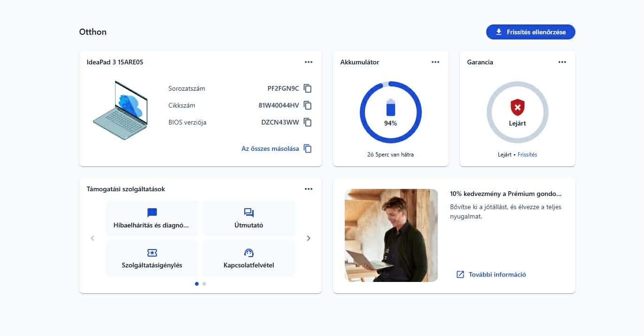Open Hibaelhárítás és diagnosztika tile
644x336 pixels.
pyautogui.click(x=152, y=218)
